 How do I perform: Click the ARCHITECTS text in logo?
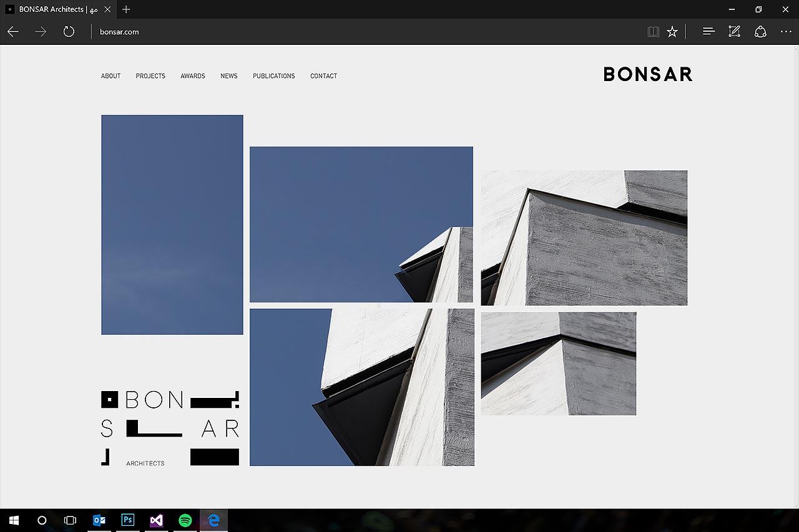click(145, 463)
